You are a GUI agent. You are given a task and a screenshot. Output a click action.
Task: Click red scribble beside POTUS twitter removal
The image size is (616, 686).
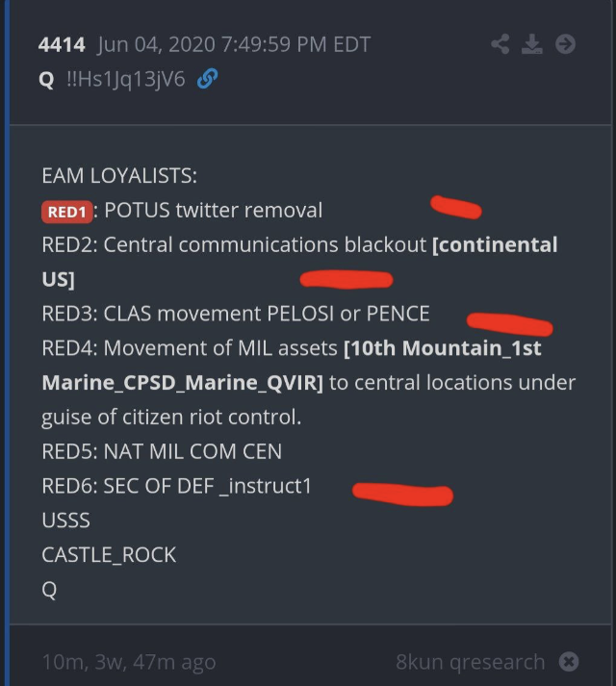point(455,206)
